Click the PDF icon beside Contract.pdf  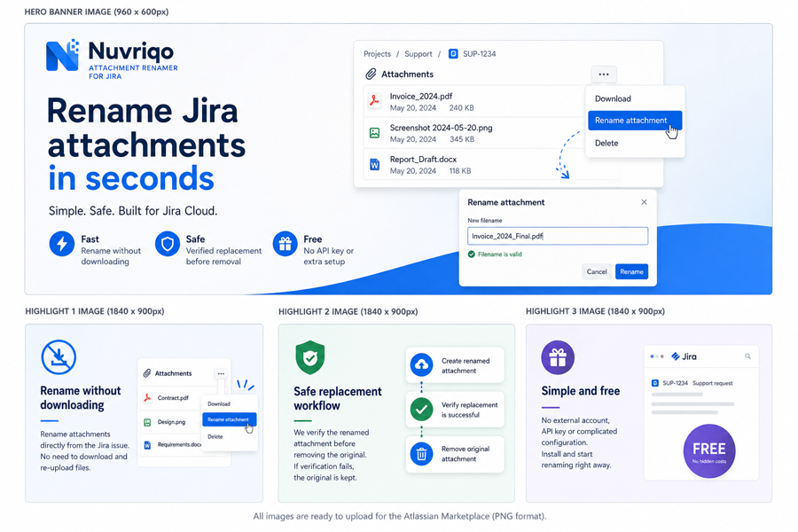147,397
